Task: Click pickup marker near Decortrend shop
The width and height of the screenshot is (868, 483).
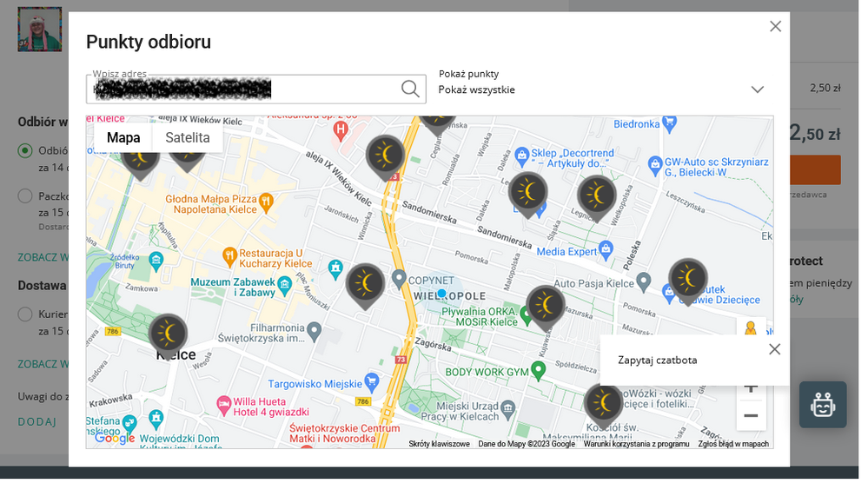Action: click(x=527, y=191)
